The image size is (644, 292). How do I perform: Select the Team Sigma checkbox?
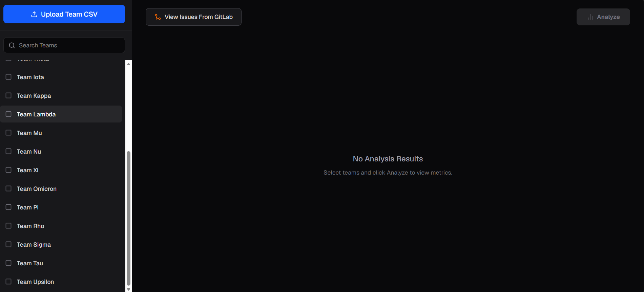(x=8, y=244)
